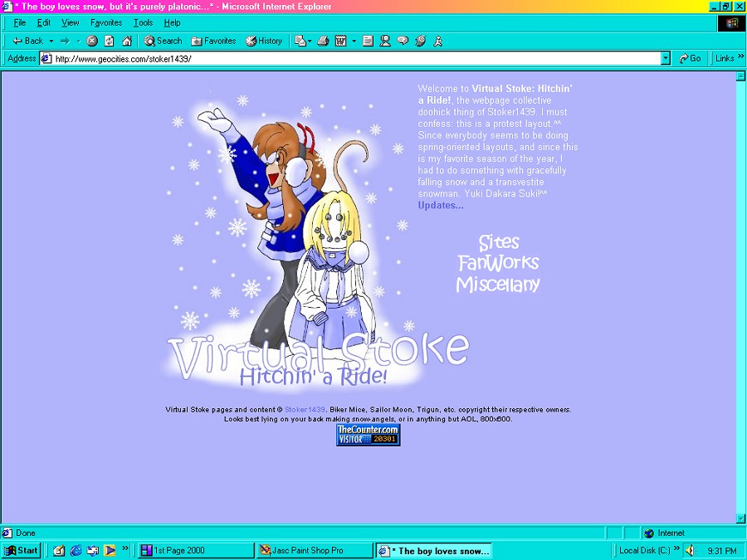Click the IE window system menu icon
The width and height of the screenshot is (747, 560).
click(x=7, y=7)
